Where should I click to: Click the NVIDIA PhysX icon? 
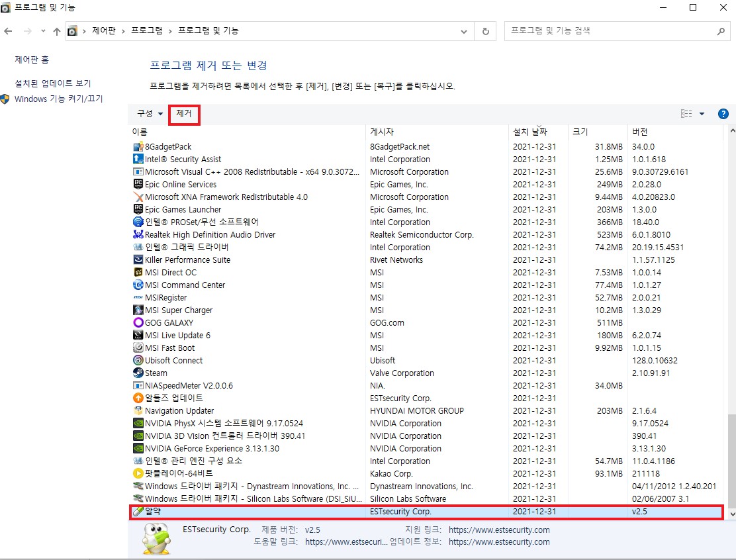138,424
